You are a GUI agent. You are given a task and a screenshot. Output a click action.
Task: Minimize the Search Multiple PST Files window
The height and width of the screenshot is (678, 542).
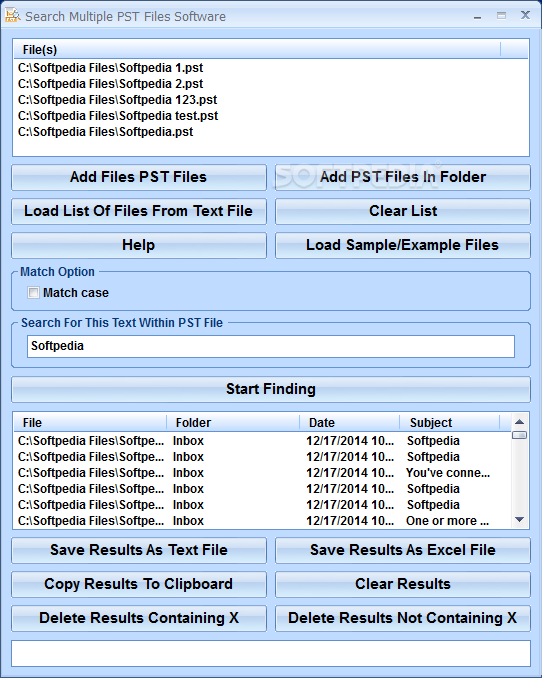[478, 16]
